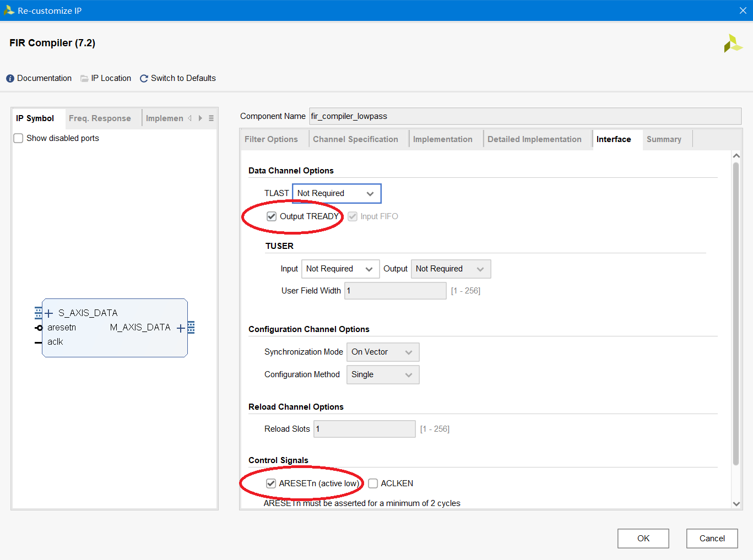The width and height of the screenshot is (753, 560).
Task: Open the TLAST dropdown
Action: coord(337,193)
